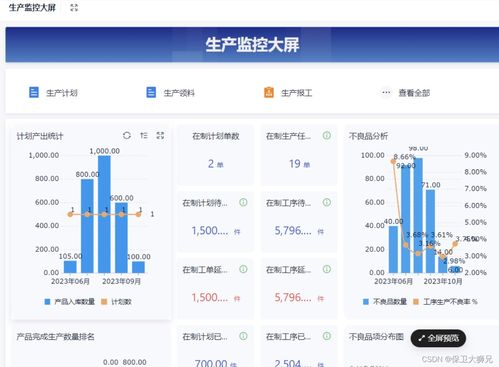Expand 计划产出统计 chart to fullscreen
Viewport: 499px width, 367px height.
[x=160, y=135]
